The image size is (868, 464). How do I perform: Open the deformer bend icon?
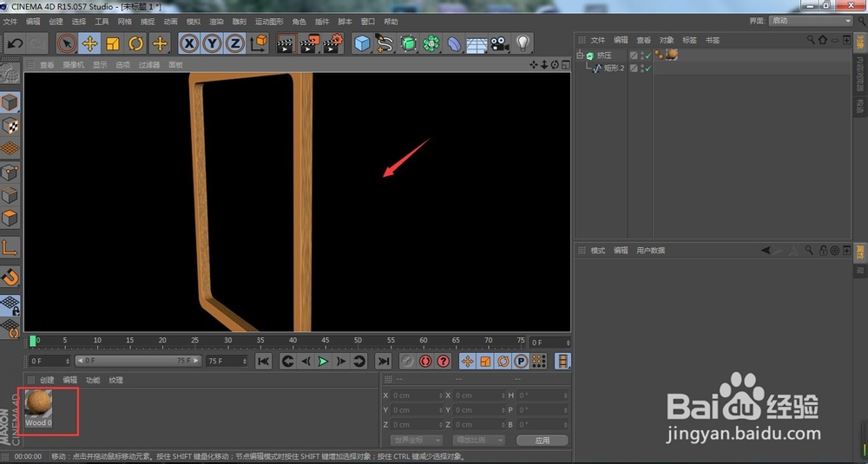(x=454, y=43)
